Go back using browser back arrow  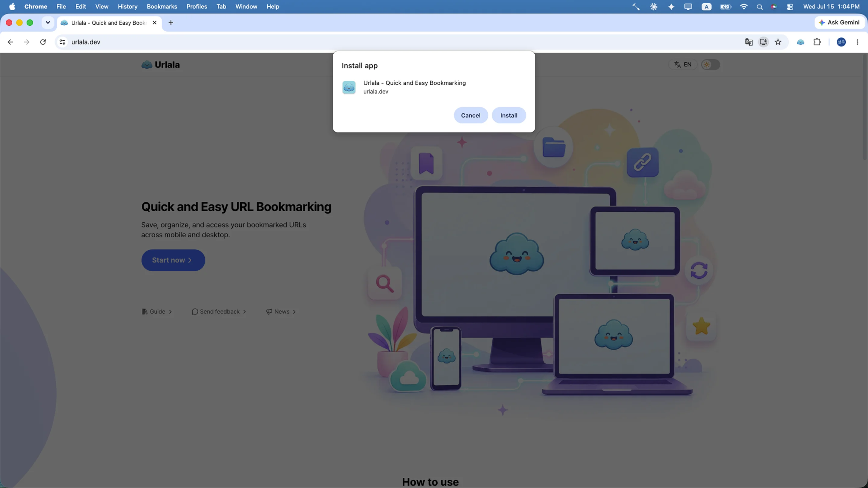pyautogui.click(x=11, y=42)
